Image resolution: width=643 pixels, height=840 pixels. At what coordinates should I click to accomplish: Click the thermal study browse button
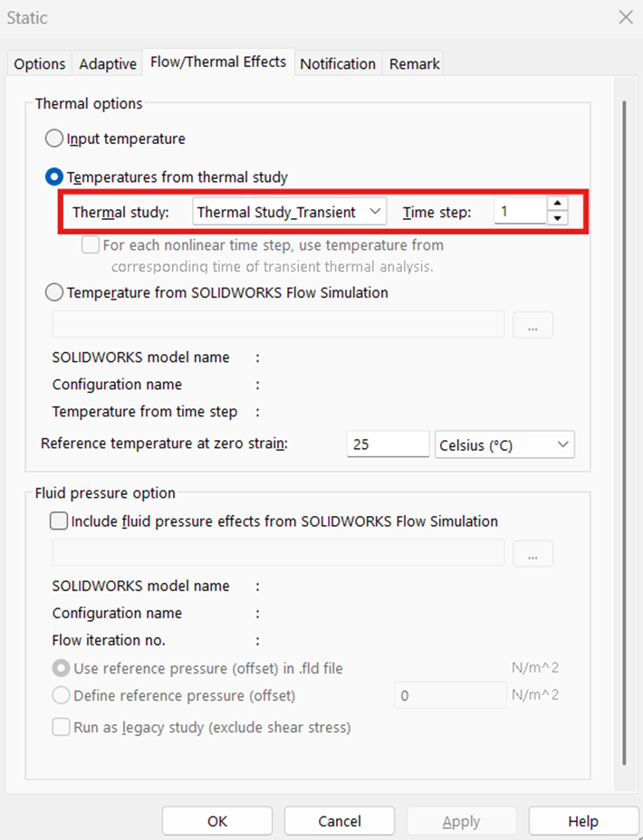point(533,325)
